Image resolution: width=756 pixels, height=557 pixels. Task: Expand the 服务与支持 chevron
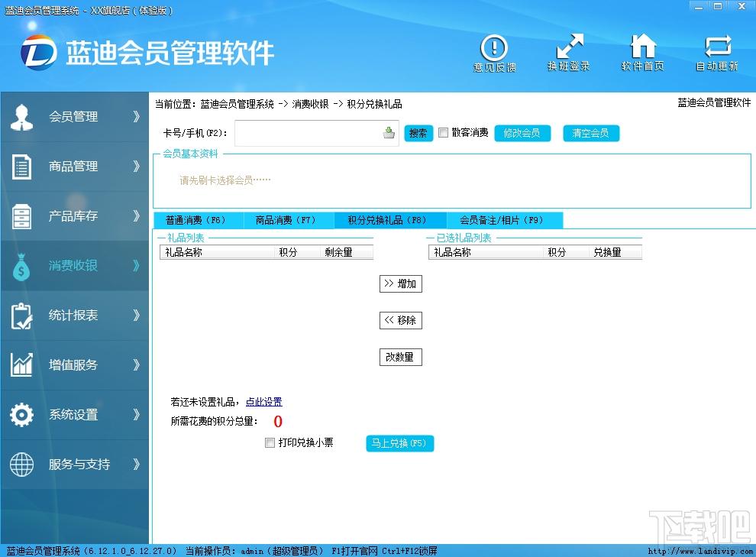coord(137,465)
